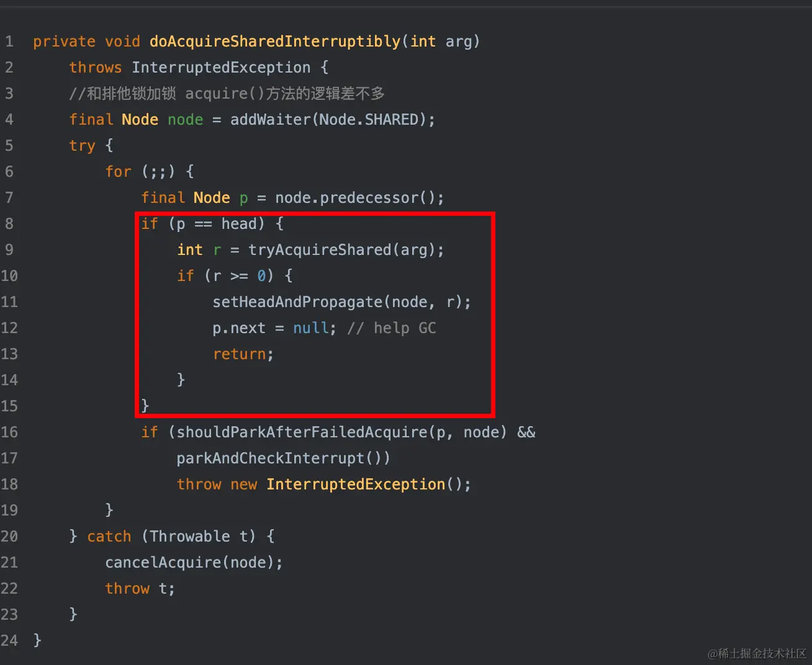812x665 pixels.
Task: Click the // help GC comment
Action: point(392,328)
